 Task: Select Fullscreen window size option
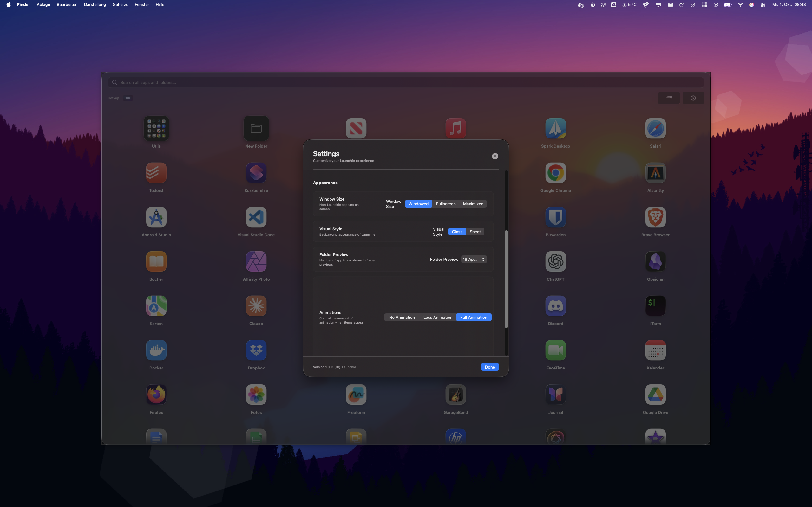click(x=446, y=204)
